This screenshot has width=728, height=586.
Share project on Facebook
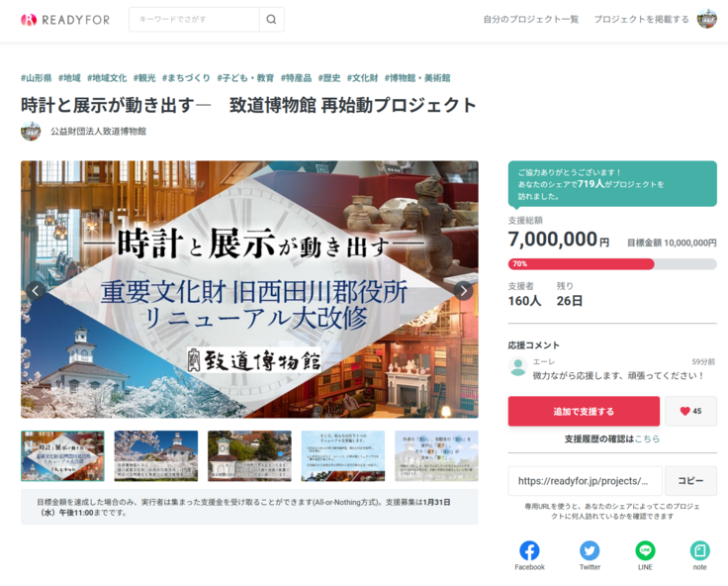pyautogui.click(x=529, y=551)
